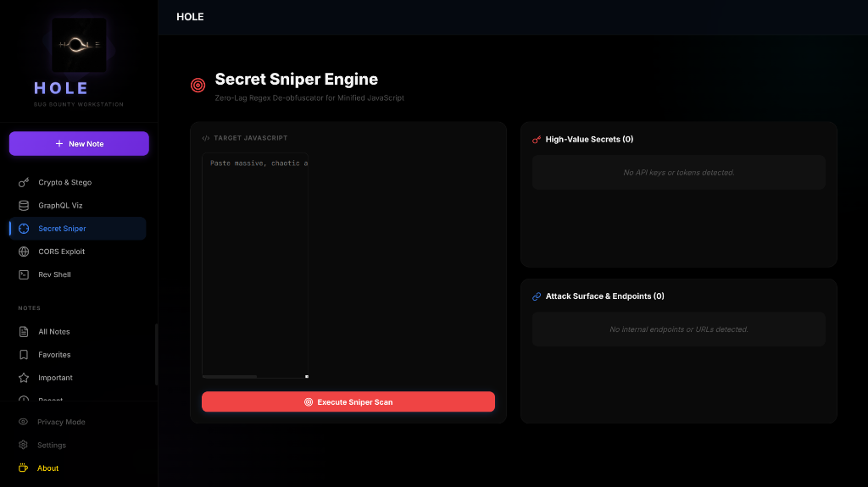Screen dimensions: 868x487
Task: Click the sidebar vertical scrollbar
Action: [156, 354]
